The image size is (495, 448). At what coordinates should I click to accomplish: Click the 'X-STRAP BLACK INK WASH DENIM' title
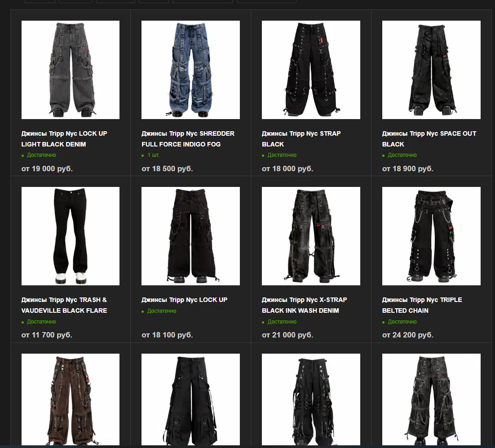coord(305,305)
